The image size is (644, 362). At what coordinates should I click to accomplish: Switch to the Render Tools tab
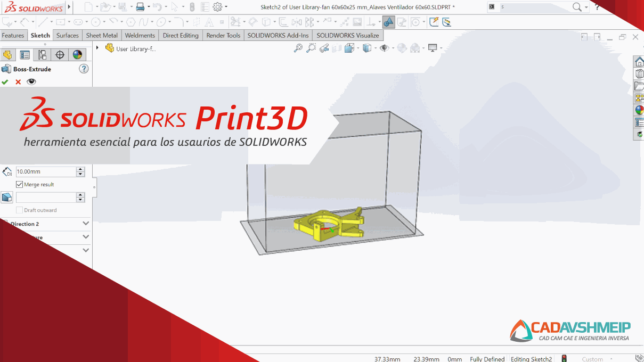223,36
